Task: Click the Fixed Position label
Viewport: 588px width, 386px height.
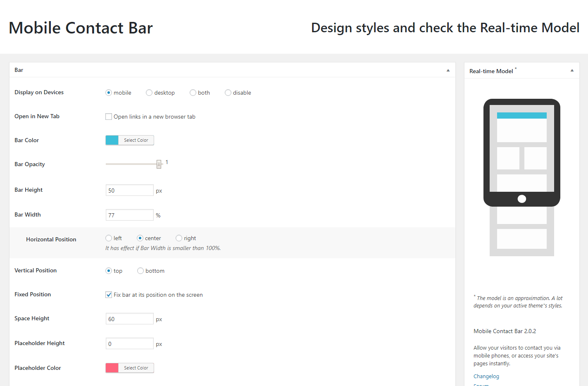Action: [33, 294]
